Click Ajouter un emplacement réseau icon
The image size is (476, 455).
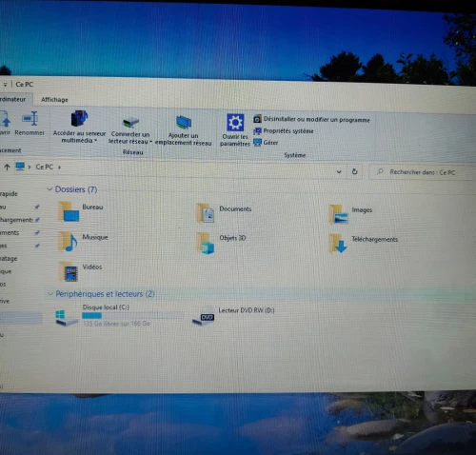coord(184,122)
